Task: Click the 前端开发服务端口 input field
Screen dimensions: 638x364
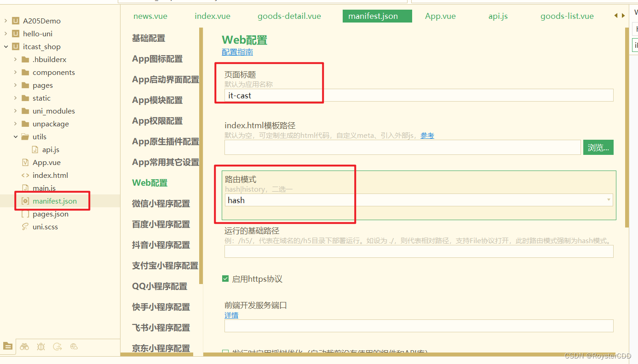Action: 419,326
